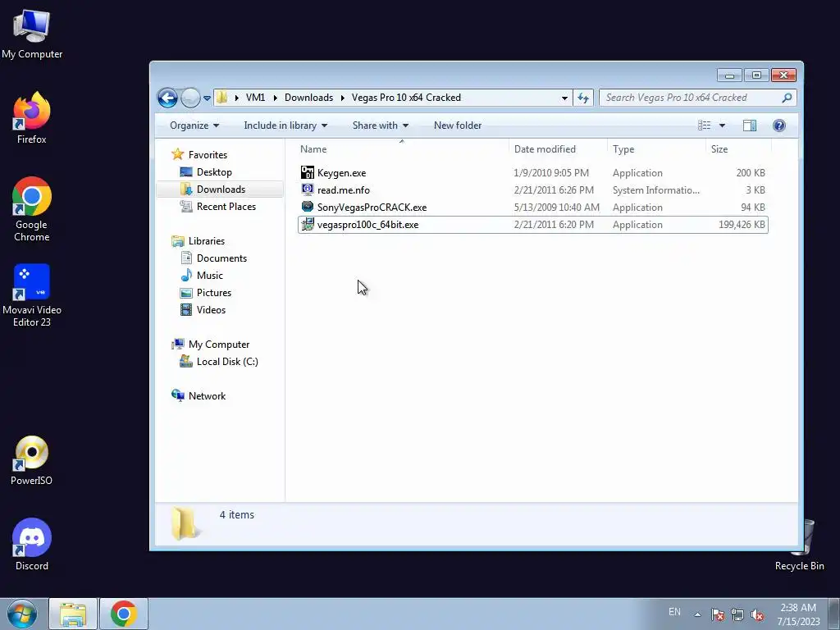The width and height of the screenshot is (840, 630).
Task: Click Chrome icon in taskbar
Action: click(x=124, y=614)
